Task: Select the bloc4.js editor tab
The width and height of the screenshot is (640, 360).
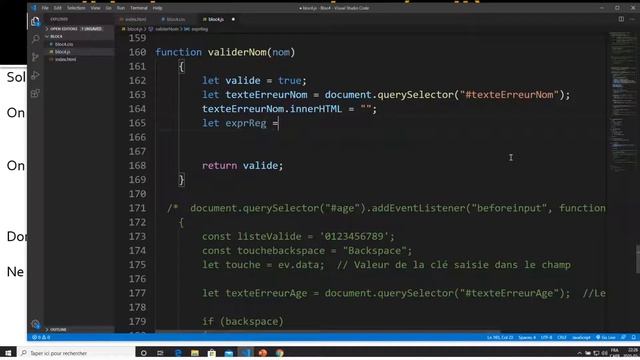Action: [x=216, y=19]
